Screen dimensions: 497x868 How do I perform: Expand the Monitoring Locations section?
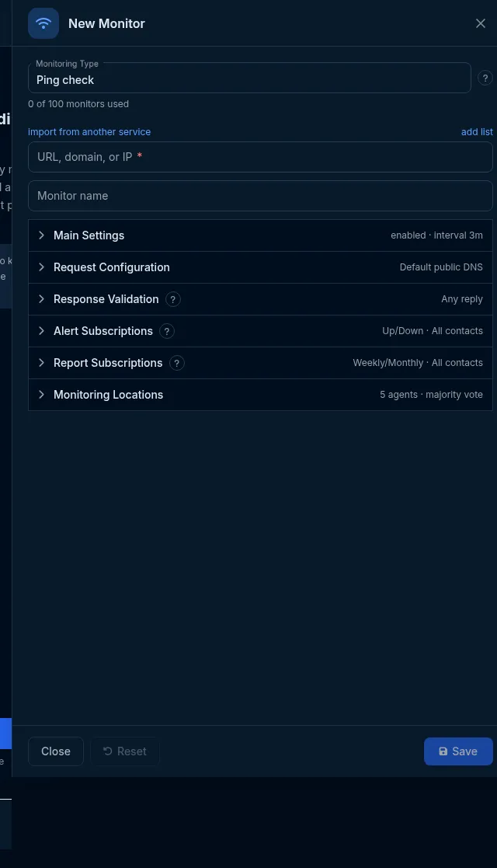click(260, 395)
